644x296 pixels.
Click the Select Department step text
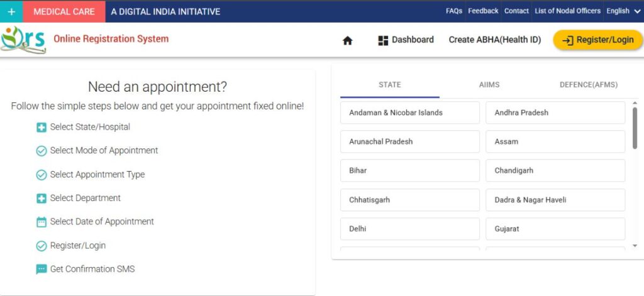pyautogui.click(x=86, y=198)
